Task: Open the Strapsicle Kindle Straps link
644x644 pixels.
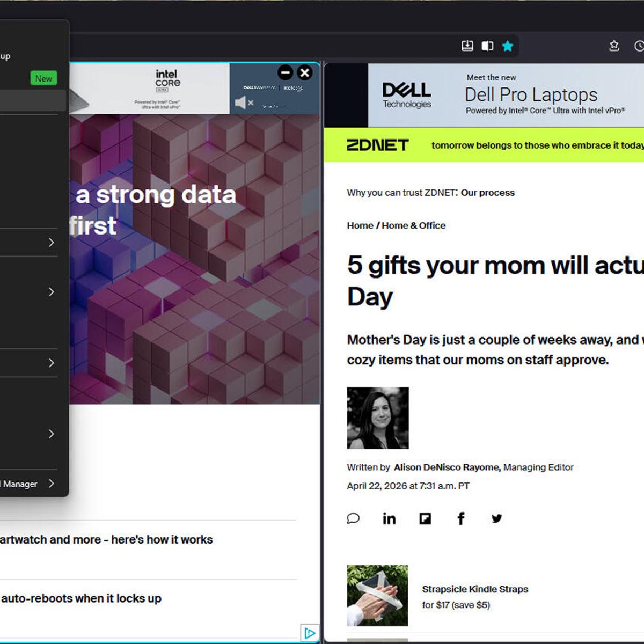Action: pyautogui.click(x=475, y=589)
